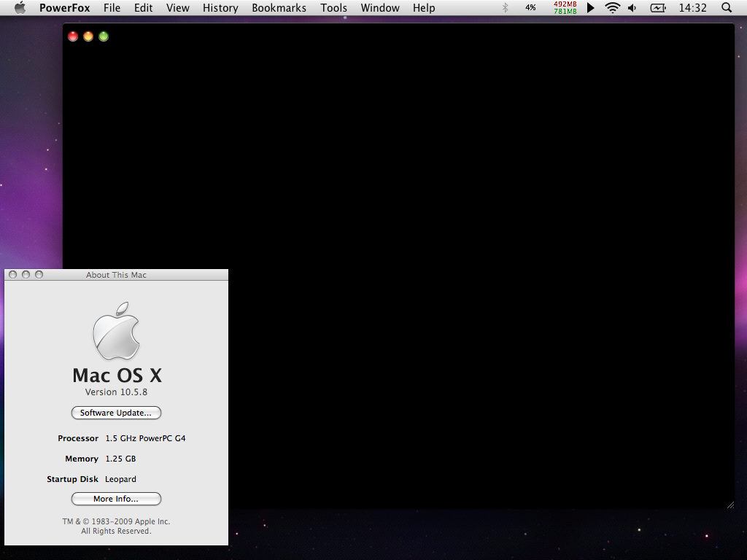This screenshot has height=560, width=747.
Task: Click the resize grip of the black window
Action: click(x=731, y=505)
